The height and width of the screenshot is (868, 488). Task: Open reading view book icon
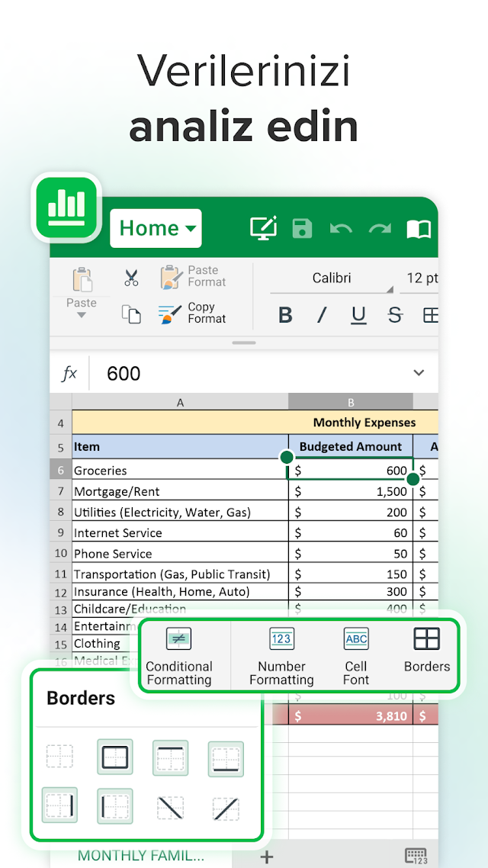click(419, 229)
